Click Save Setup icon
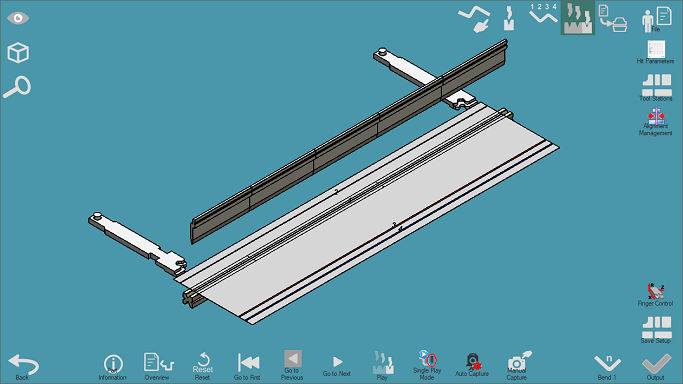 click(x=656, y=330)
